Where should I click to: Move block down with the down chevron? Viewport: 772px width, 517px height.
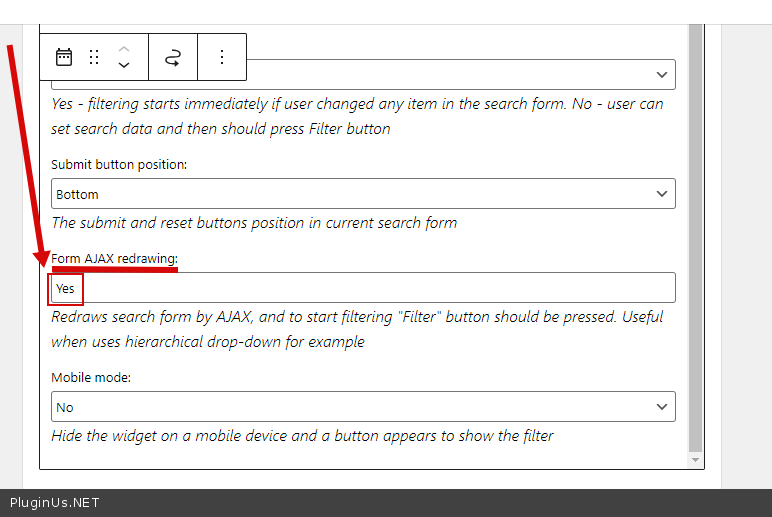124,66
